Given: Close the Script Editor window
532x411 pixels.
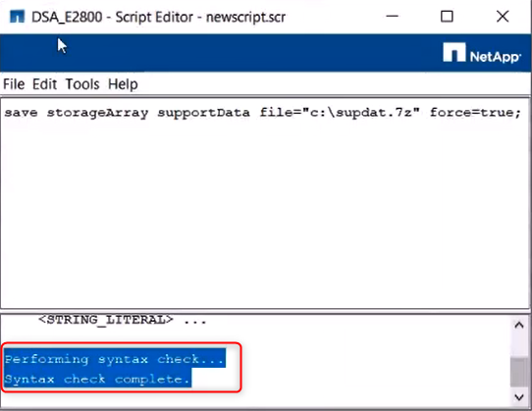Looking at the screenshot, I should click(x=503, y=17).
